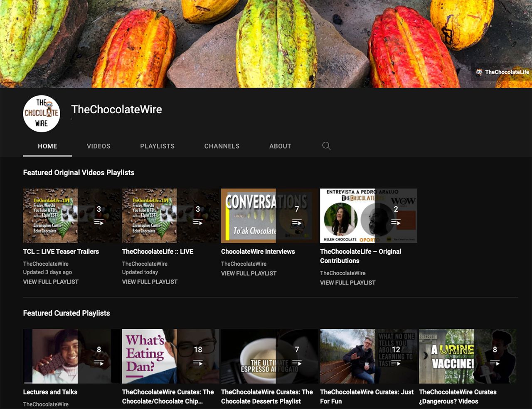The image size is (532, 409).
Task: View full playlist for ChocolateWire Interviews
Action: click(x=249, y=273)
